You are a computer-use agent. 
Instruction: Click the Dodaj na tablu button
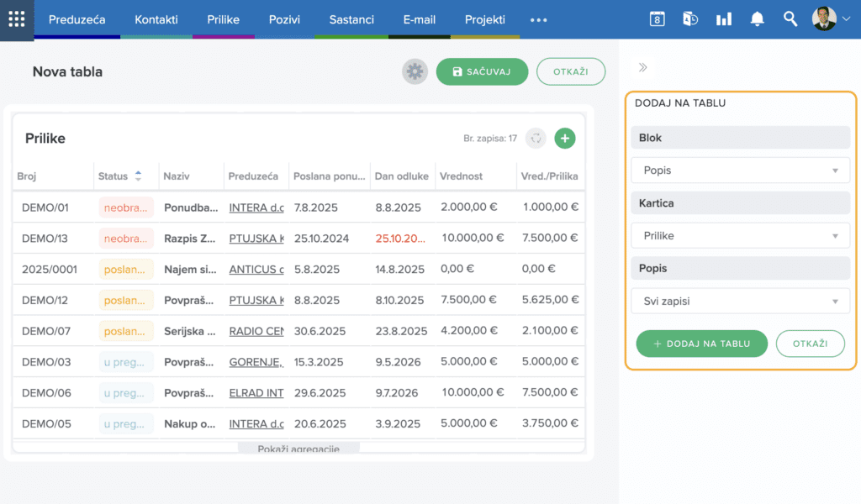[702, 344]
